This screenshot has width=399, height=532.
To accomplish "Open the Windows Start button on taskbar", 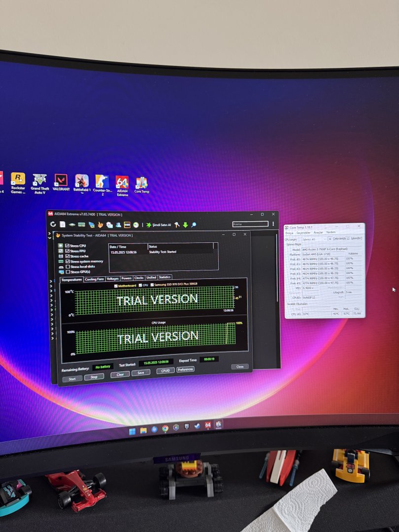I will 133,431.
